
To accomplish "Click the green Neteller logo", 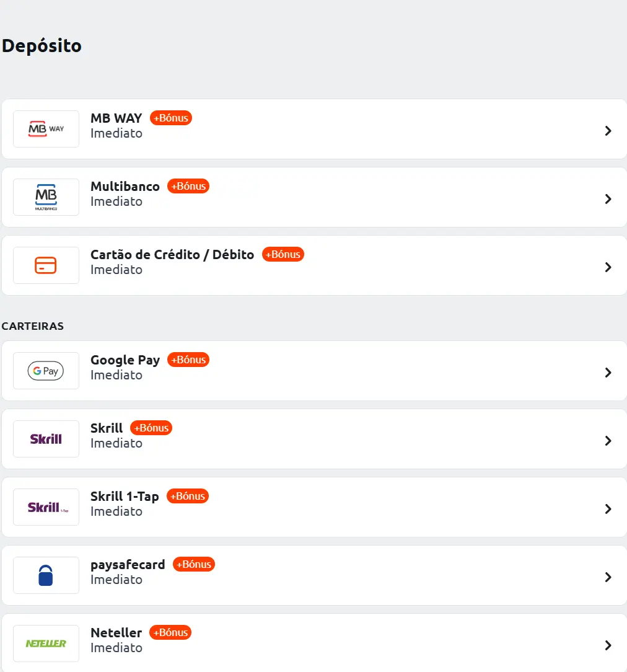I will 46,643.
